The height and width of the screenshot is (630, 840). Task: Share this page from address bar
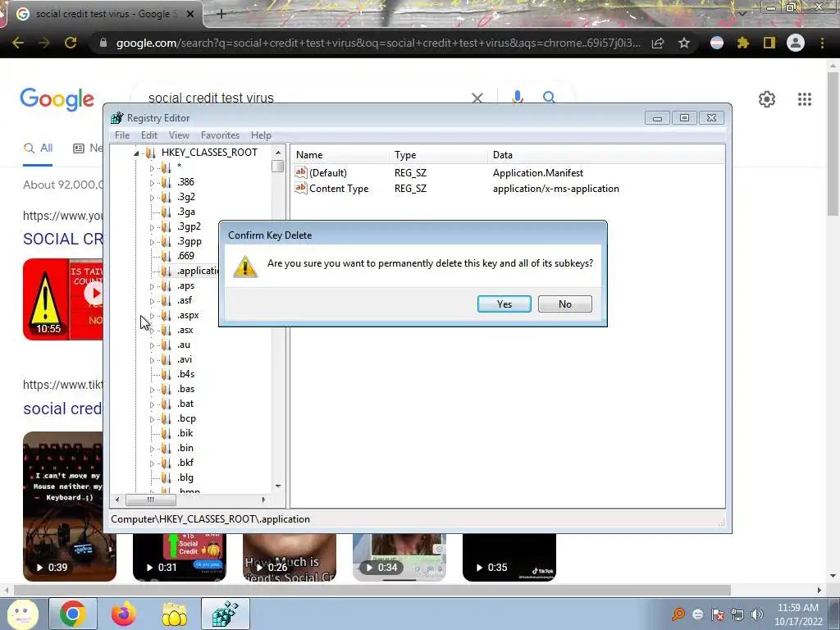coord(658,43)
